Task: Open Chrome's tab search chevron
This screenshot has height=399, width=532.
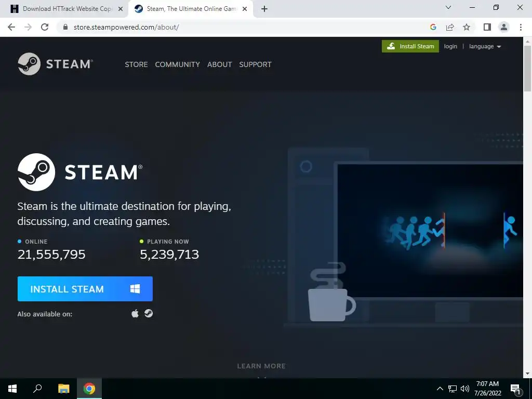Action: pos(448,7)
